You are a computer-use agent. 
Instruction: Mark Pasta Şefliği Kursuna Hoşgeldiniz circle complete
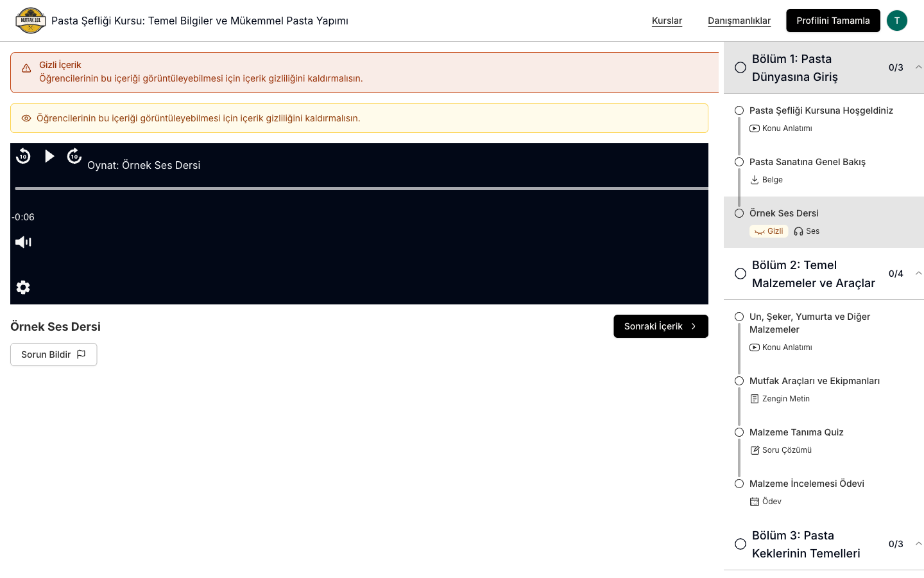(x=739, y=110)
